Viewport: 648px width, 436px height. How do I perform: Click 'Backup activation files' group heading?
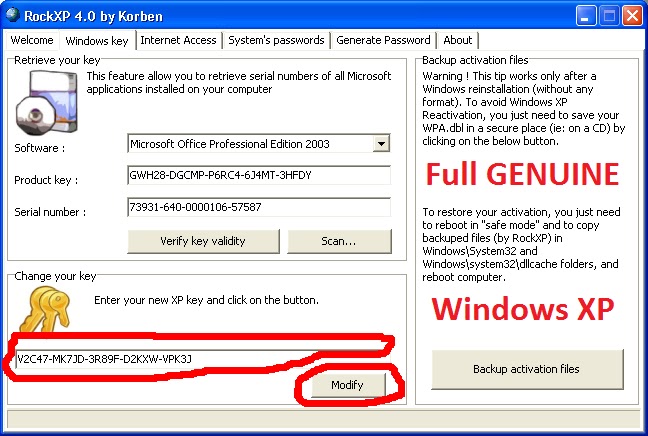coord(475,60)
